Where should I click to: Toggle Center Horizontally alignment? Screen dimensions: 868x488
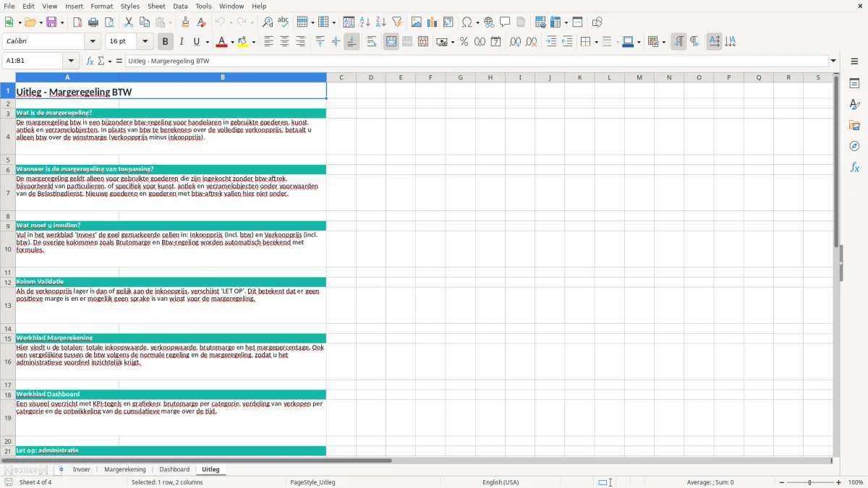coord(284,42)
